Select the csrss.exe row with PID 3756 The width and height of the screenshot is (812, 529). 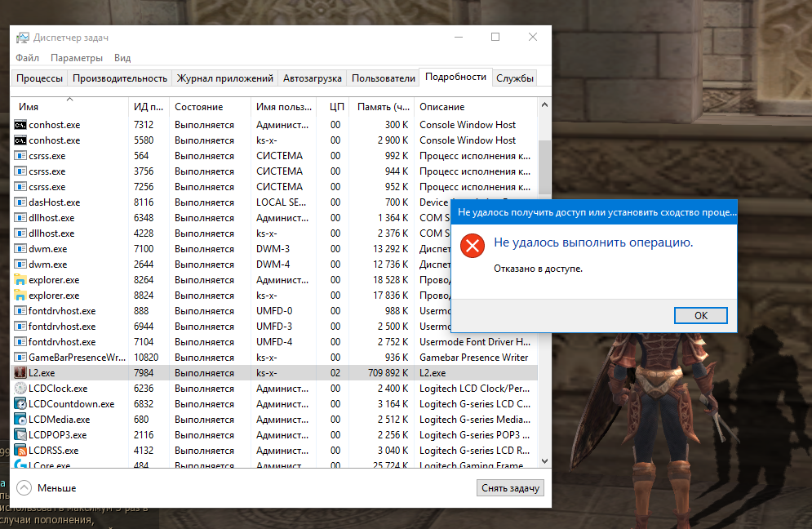tap(274, 171)
